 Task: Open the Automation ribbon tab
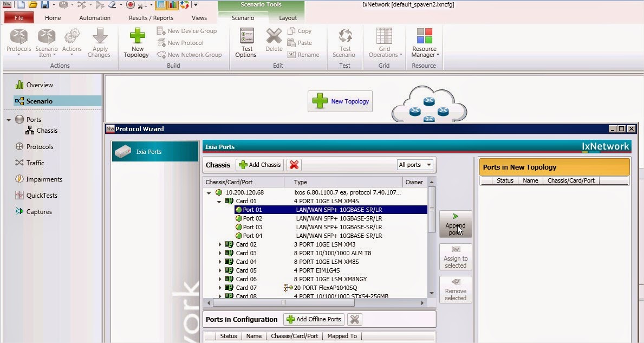94,17
